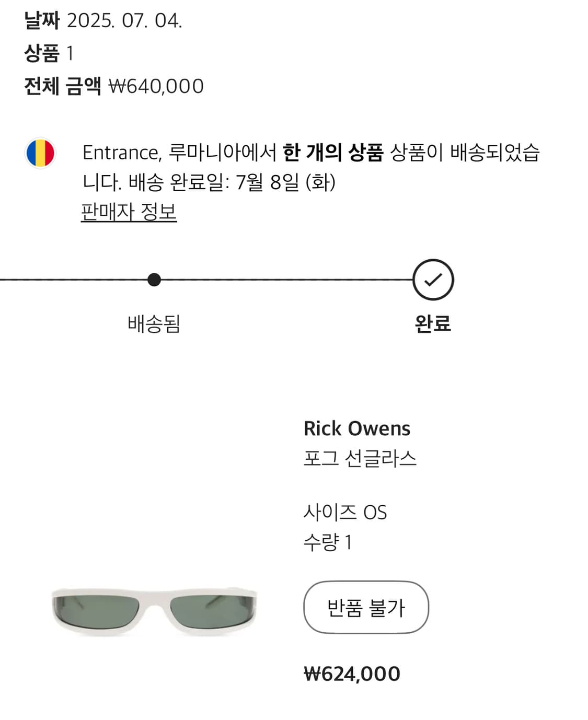
Task: Click the 상품 1 item count
Action: [x=49, y=53]
